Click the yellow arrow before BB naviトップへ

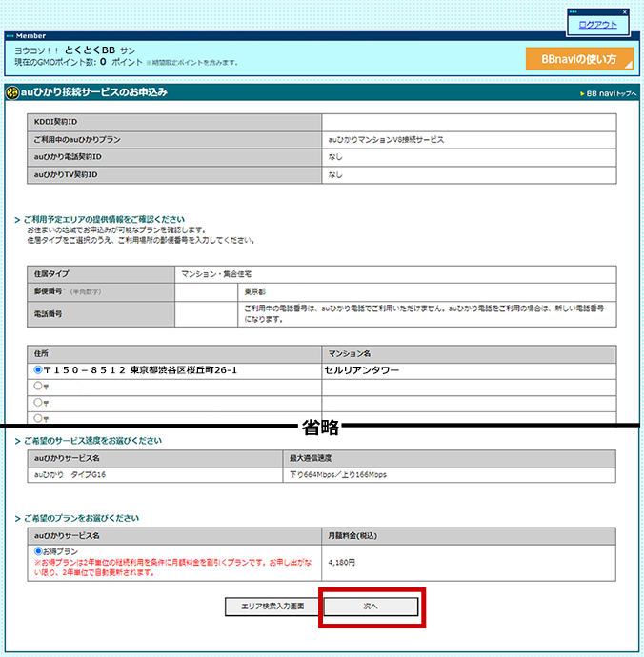pos(581,93)
